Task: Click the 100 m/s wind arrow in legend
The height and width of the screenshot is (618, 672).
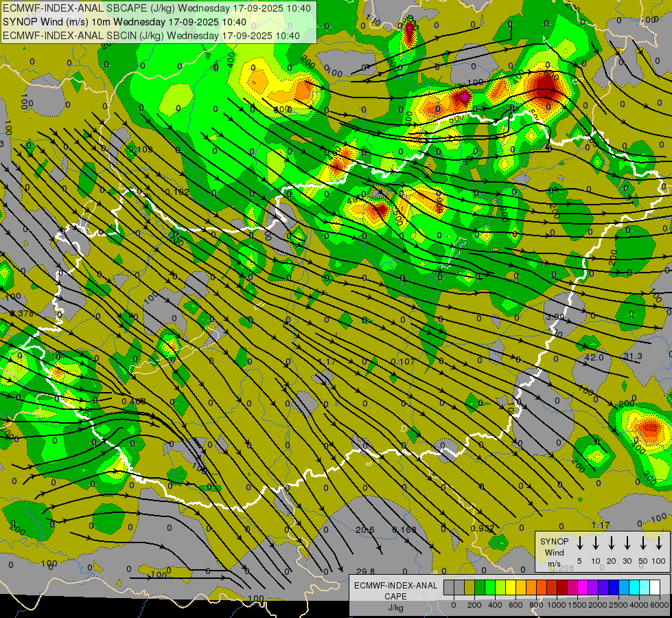Action: click(x=659, y=542)
